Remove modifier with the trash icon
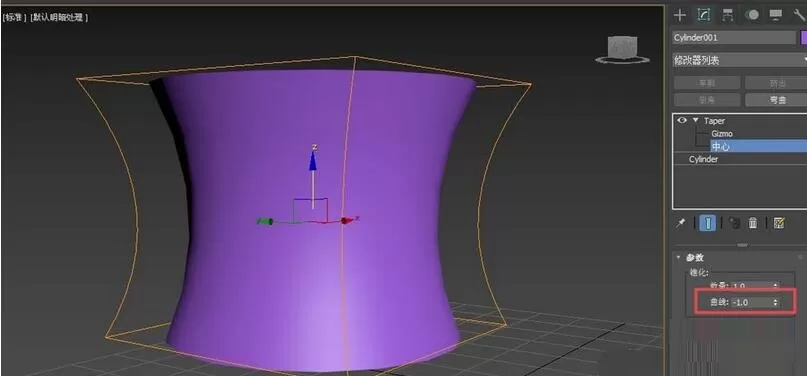 click(753, 223)
